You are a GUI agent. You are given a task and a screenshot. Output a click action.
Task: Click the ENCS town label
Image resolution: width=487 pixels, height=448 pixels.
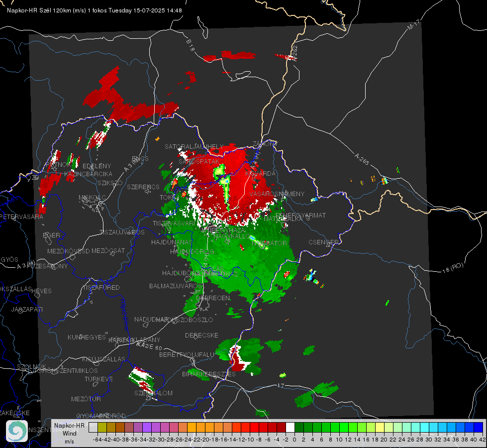[x=140, y=159]
